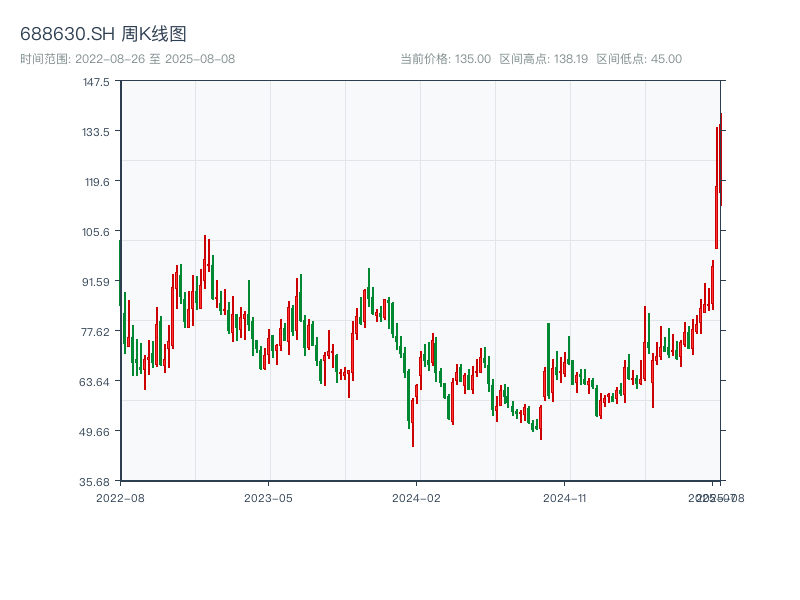Click the 35.68 y-axis label
800x600 pixels.
coord(94,482)
